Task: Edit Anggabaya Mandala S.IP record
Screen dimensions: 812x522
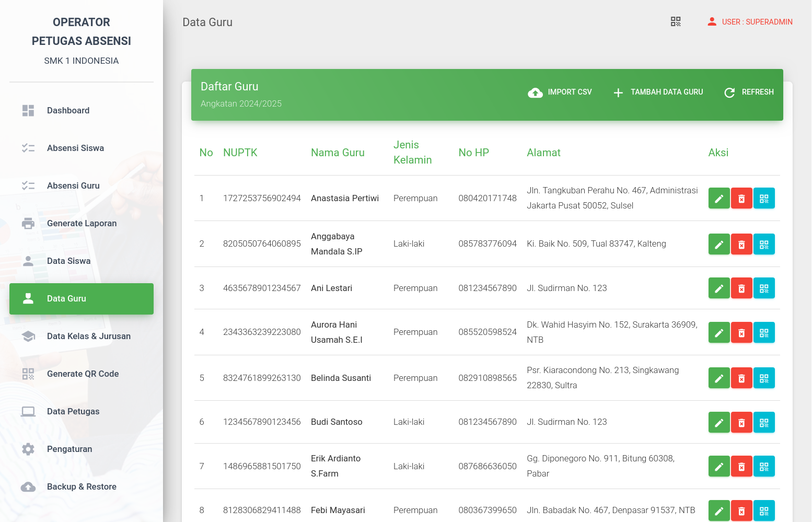Action: point(719,244)
